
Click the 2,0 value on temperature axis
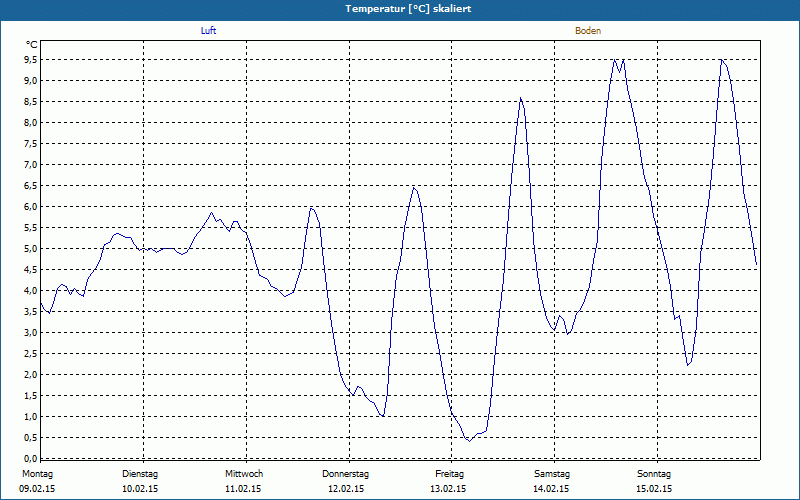pyautogui.click(x=30, y=374)
